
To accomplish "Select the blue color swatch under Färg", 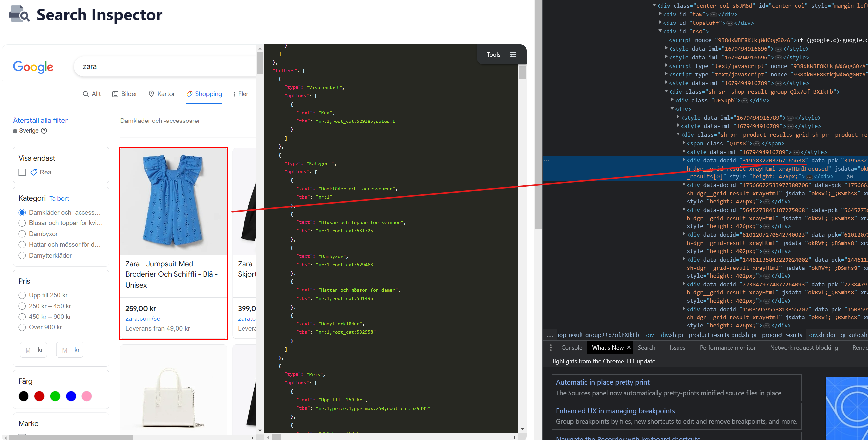I will [71, 396].
